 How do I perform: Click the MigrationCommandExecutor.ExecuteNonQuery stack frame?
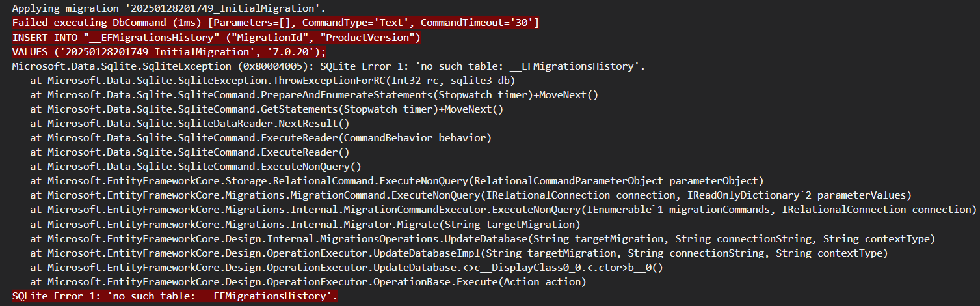coord(503,210)
